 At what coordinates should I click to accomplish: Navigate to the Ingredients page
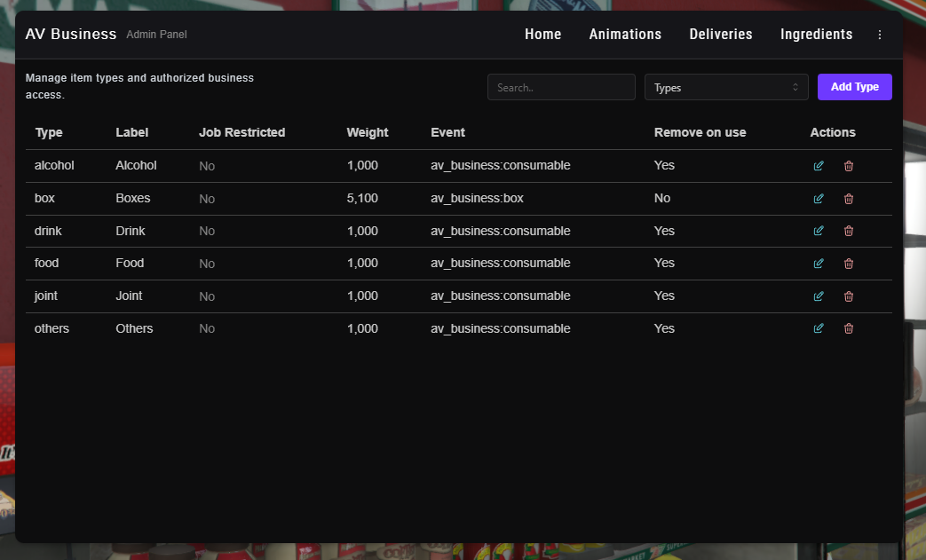pyautogui.click(x=816, y=35)
